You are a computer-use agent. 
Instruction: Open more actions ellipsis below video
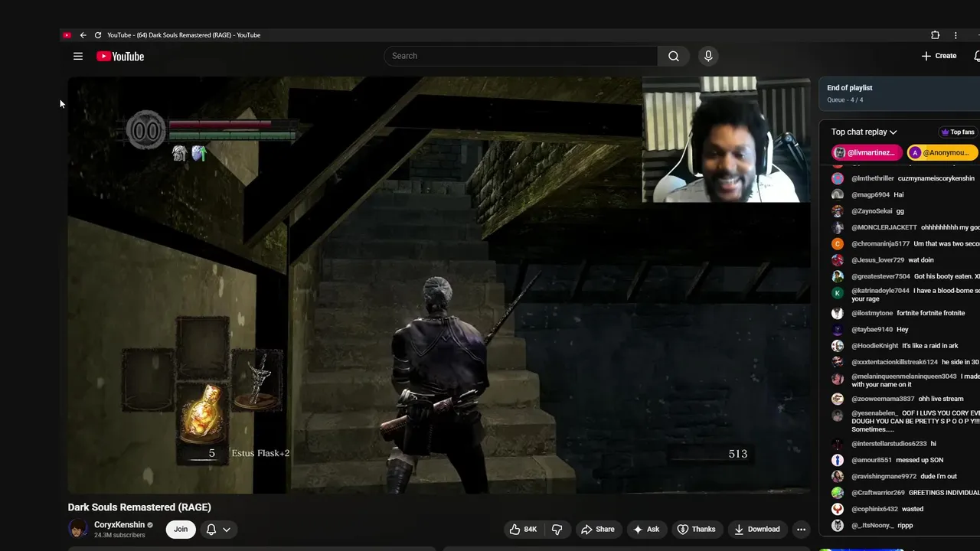801,529
